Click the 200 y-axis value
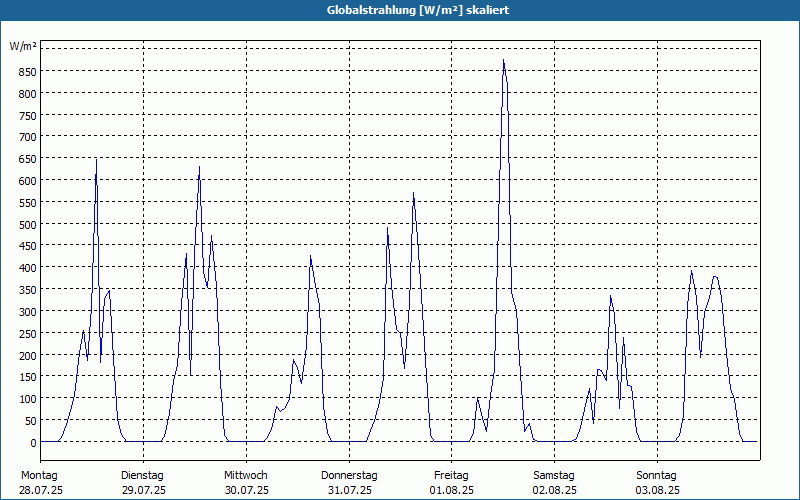This screenshot has height=500, width=800. 28,356
